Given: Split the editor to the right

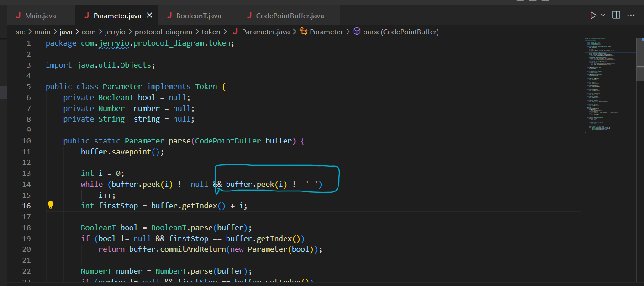Looking at the screenshot, I should click(x=616, y=16).
